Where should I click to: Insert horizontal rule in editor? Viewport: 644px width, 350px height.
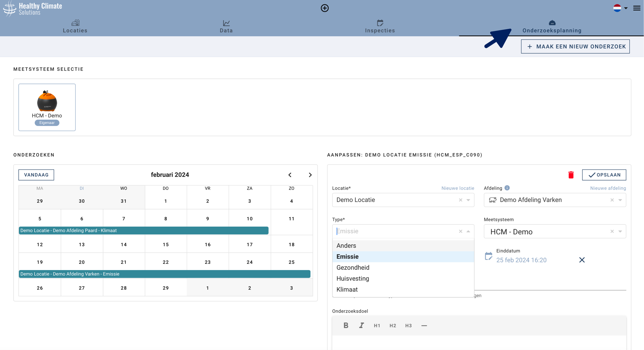pyautogui.click(x=424, y=326)
